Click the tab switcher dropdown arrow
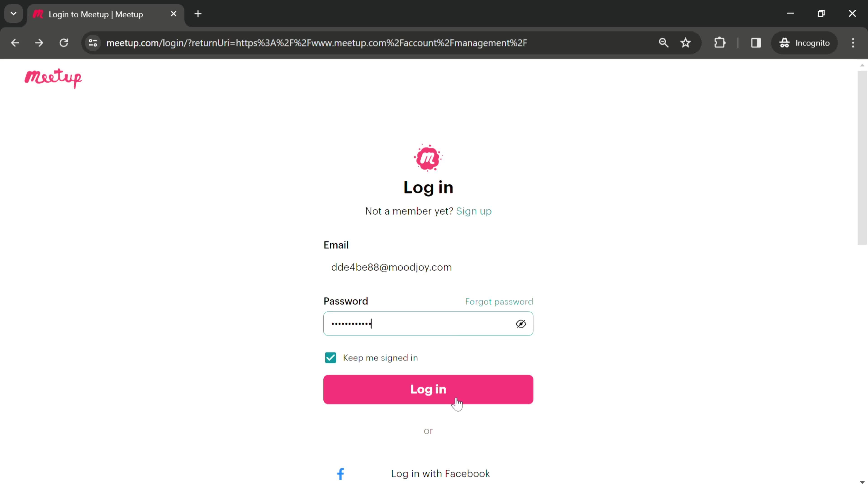868x488 pixels. pyautogui.click(x=13, y=13)
